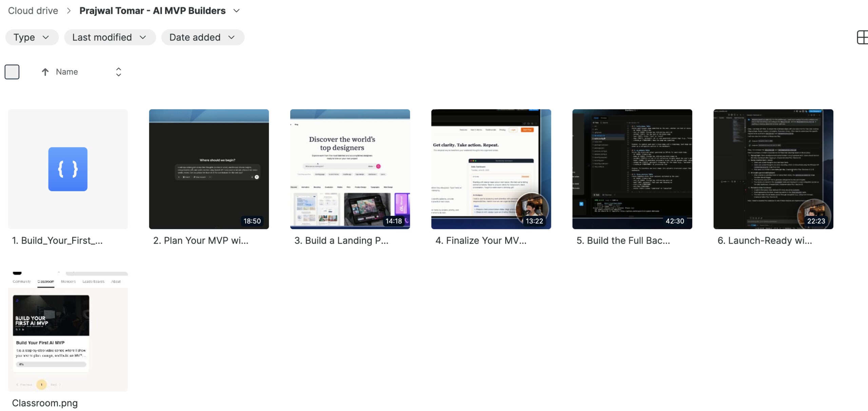Expand the folder name chevron menu
The width and height of the screenshot is (868, 411).
237,11
